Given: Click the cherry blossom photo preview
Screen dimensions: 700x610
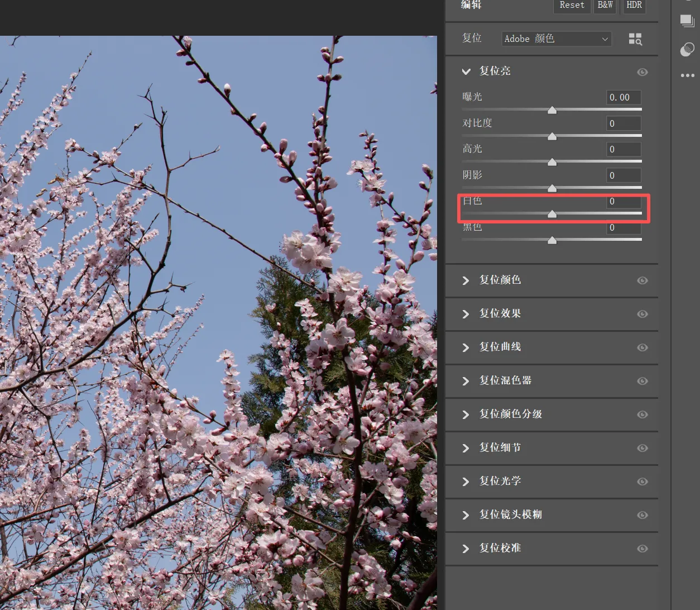Looking at the screenshot, I should point(218,324).
